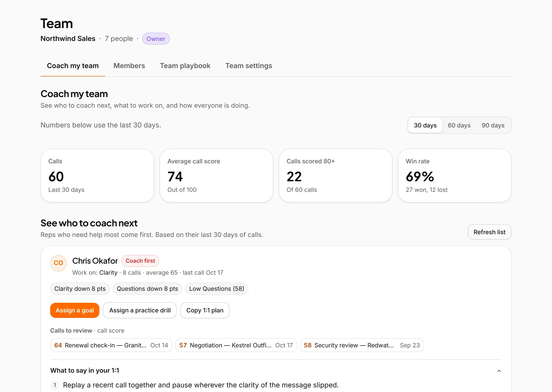Click the Refresh list button
The image size is (552, 392).
489,232
